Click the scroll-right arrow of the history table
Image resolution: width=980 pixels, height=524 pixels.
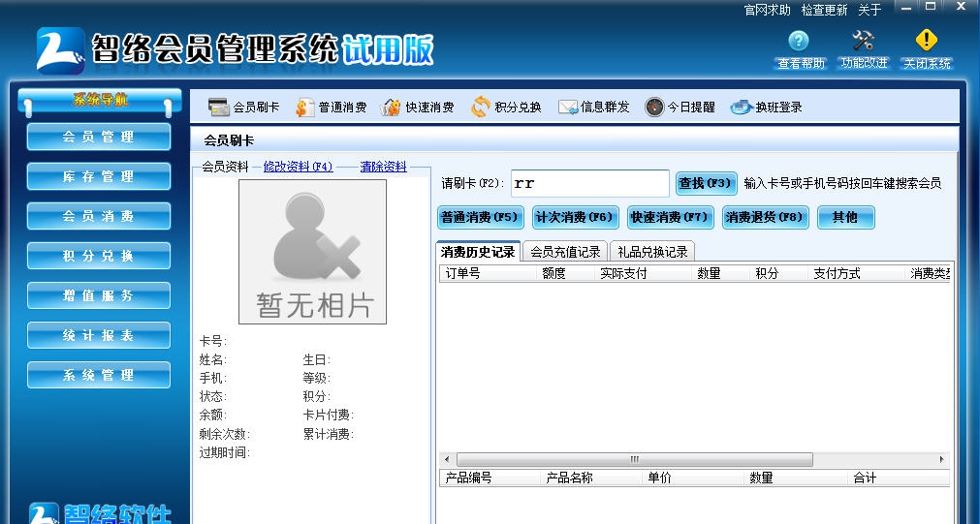(942, 460)
